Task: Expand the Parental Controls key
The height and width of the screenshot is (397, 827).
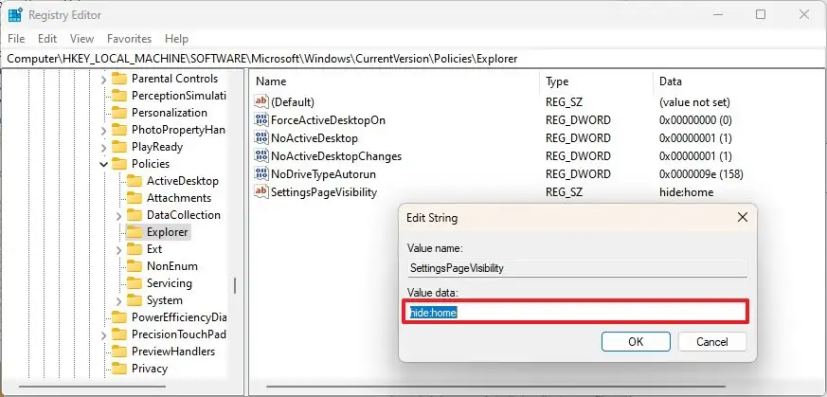Action: point(103,80)
